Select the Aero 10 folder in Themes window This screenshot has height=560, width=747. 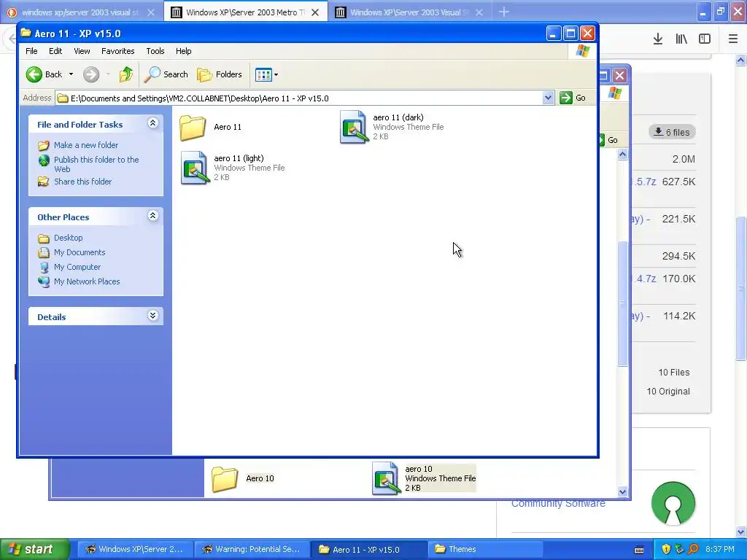[x=225, y=478]
